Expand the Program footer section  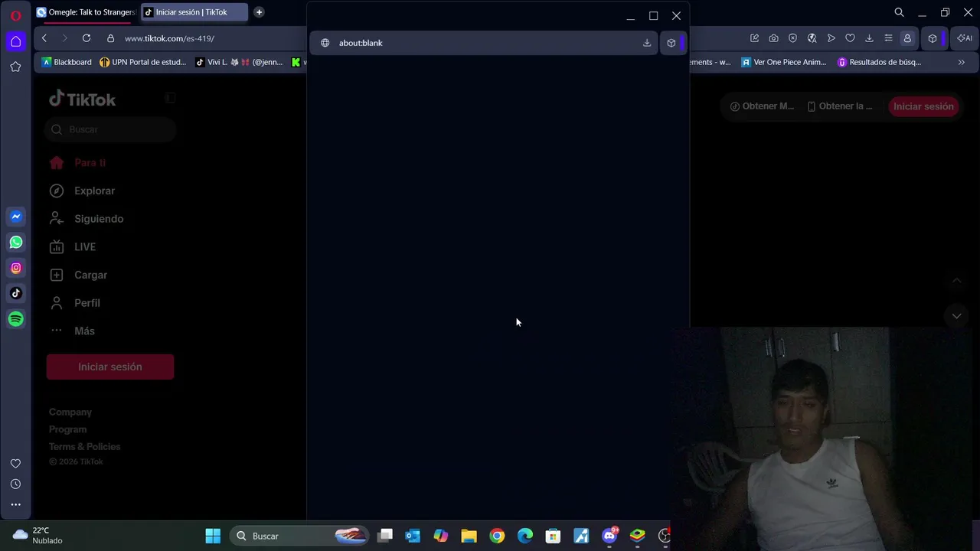(68, 429)
